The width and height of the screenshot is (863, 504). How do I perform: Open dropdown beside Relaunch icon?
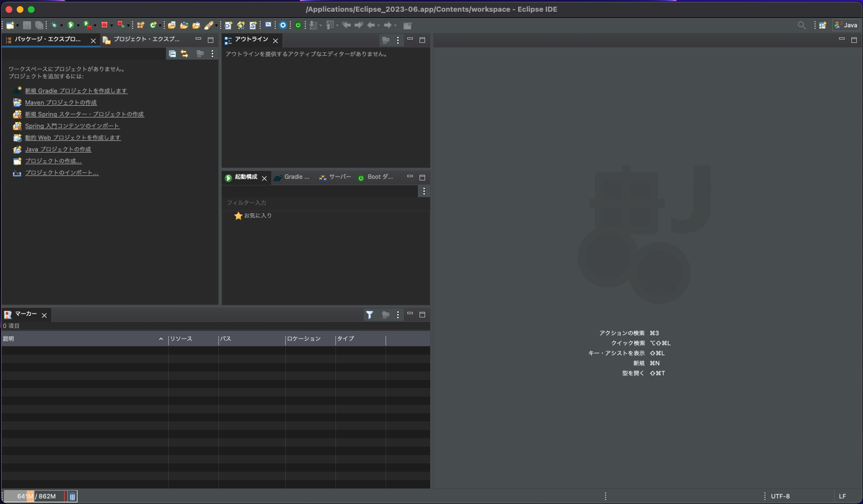point(128,26)
